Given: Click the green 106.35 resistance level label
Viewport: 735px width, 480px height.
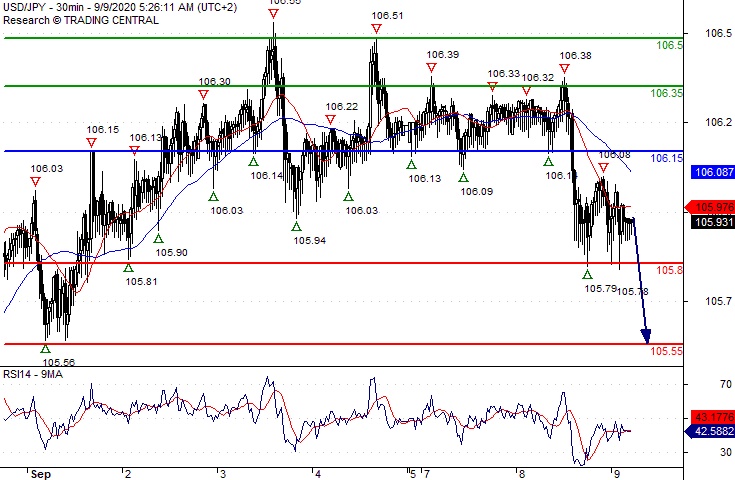Looking at the screenshot, I should [666, 93].
